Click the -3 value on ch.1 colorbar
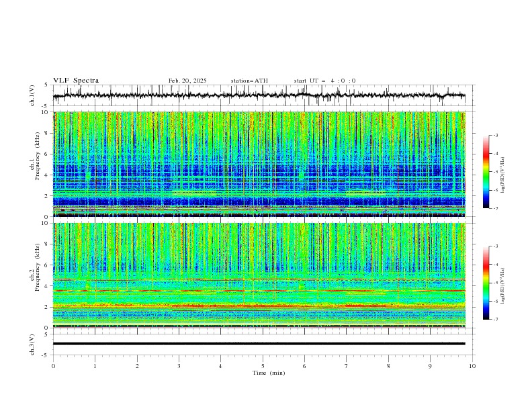Image resolution: width=532 pixels, height=411 pixels. click(x=496, y=135)
